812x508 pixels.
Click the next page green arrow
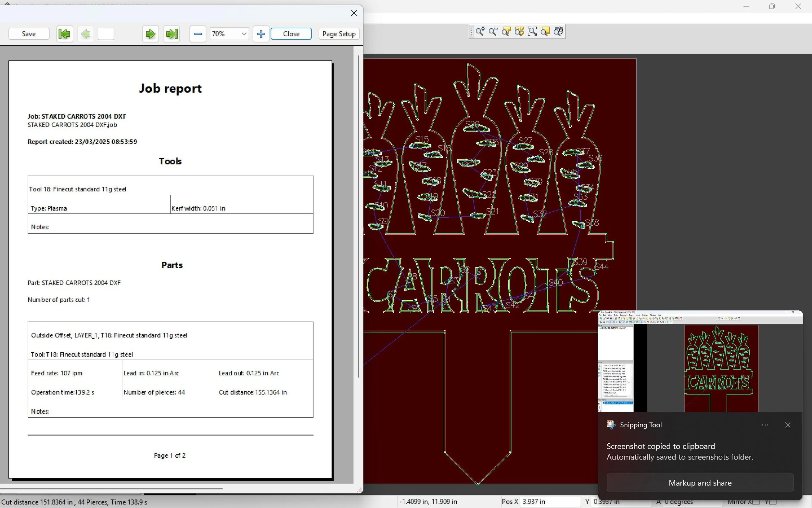(x=150, y=33)
